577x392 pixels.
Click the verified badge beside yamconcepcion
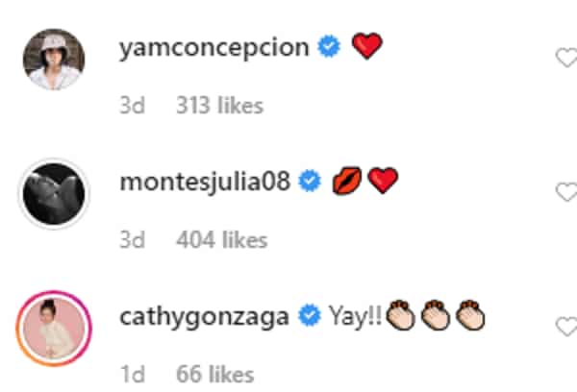[x=329, y=46]
